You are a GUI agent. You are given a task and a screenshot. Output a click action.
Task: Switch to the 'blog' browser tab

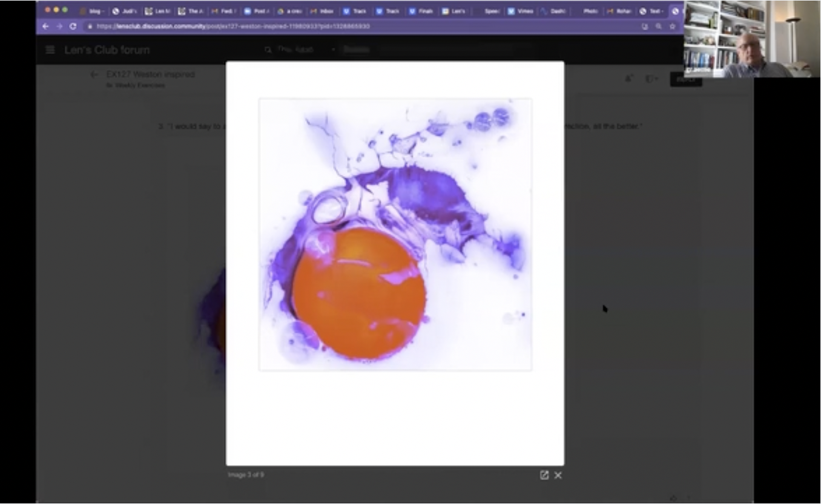click(x=92, y=11)
